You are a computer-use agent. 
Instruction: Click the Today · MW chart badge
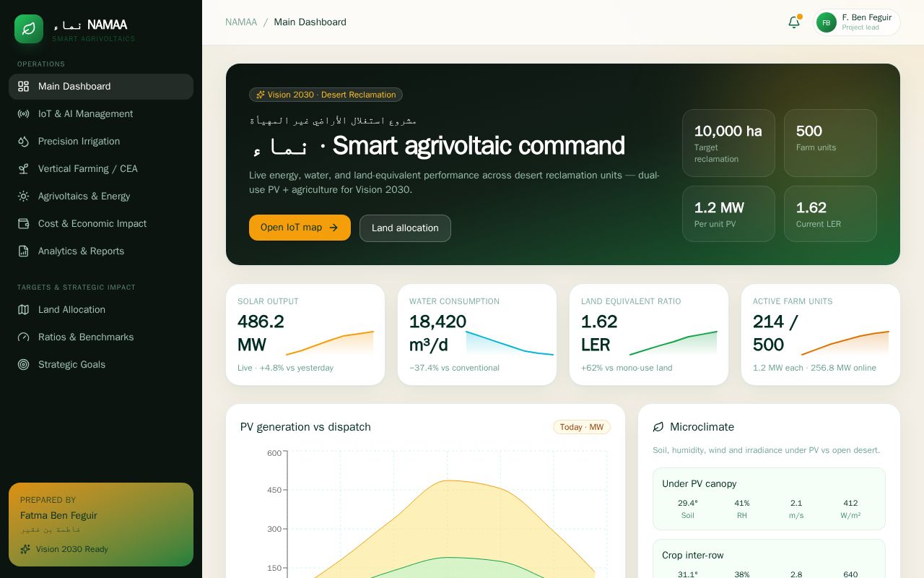click(582, 427)
